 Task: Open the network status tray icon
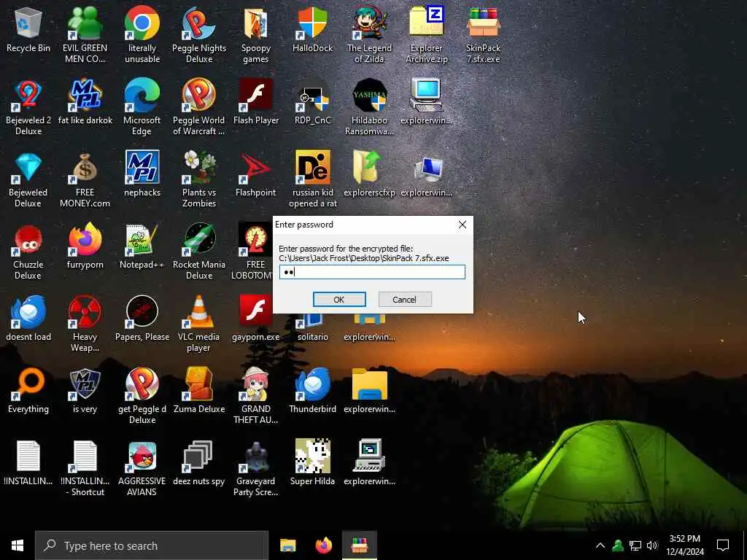pyautogui.click(x=635, y=545)
